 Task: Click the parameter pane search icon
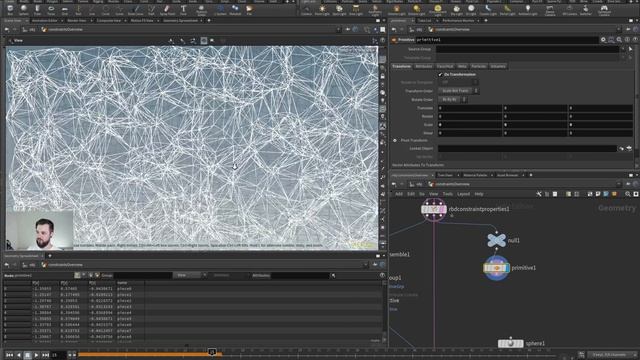pos(619,40)
